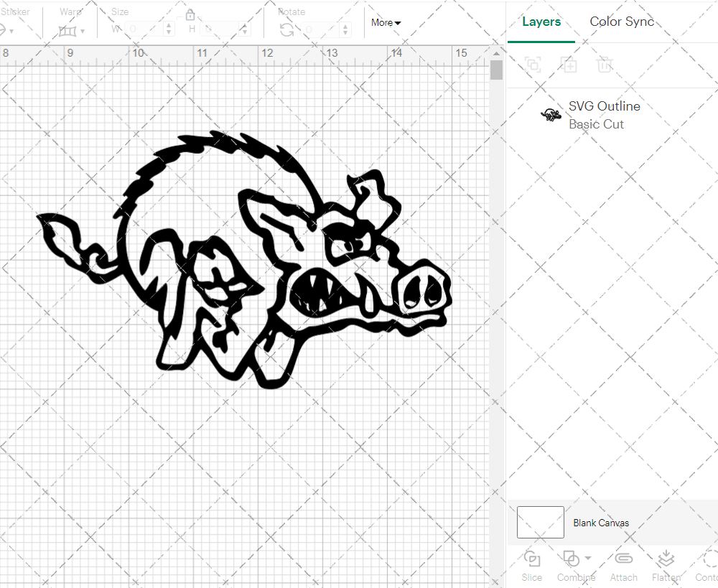Click the Width input field
Viewport: 718px width, 588px height.
(x=144, y=28)
